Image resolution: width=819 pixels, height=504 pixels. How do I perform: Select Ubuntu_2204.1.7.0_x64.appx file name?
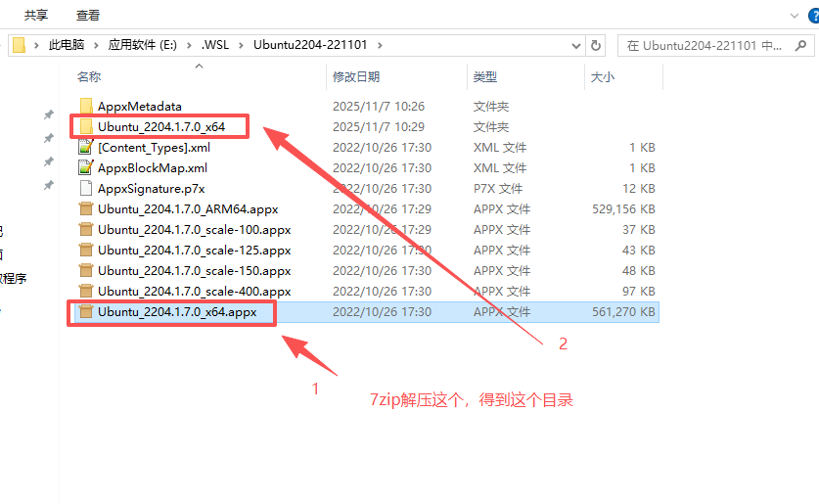click(177, 312)
